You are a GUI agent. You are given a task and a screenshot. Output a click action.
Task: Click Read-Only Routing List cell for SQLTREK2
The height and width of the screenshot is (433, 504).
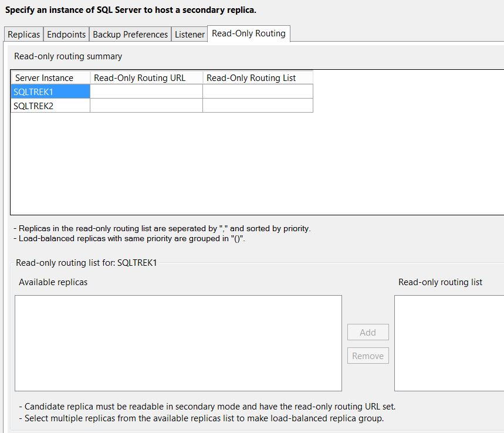(x=258, y=106)
